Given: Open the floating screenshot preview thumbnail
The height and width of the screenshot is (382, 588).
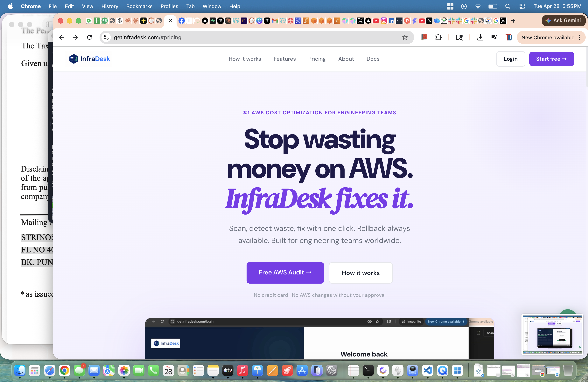Looking at the screenshot, I should 552,334.
